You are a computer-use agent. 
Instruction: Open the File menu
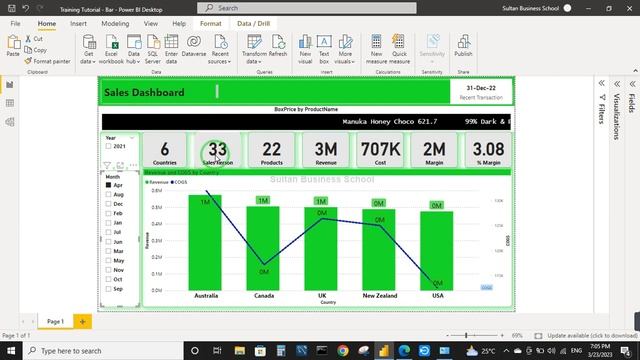(x=16, y=24)
